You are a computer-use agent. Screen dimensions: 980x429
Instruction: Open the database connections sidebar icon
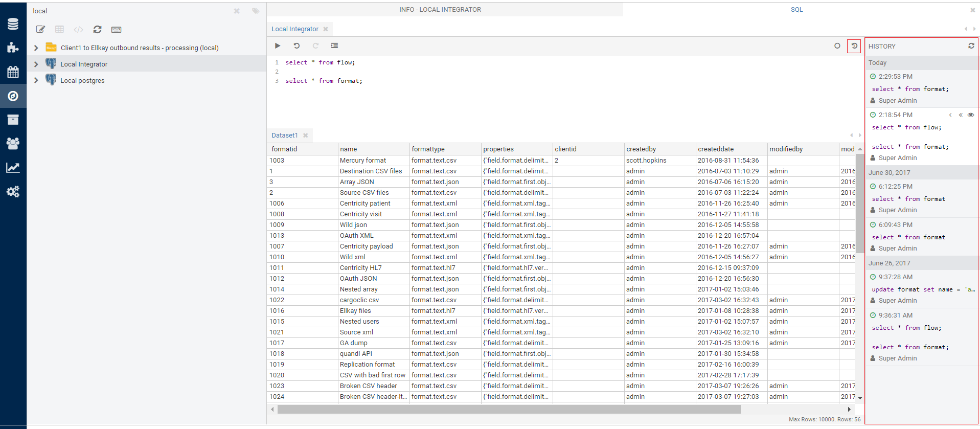click(13, 24)
